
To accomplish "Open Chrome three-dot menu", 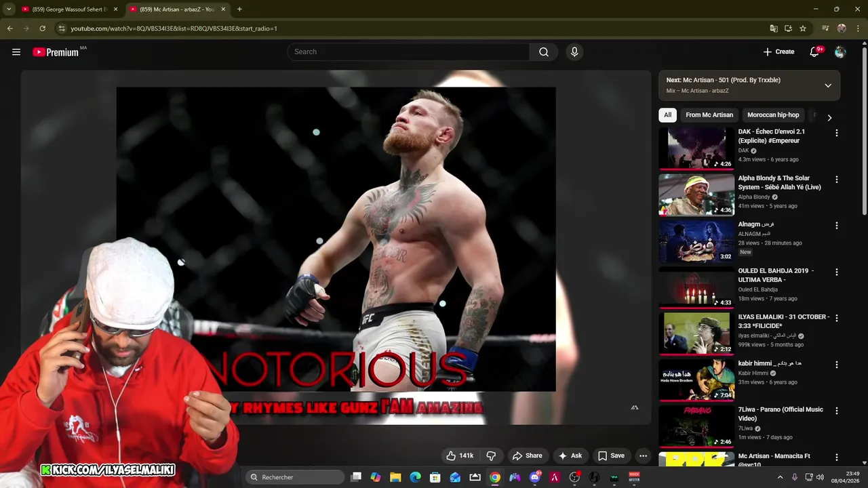I will click(x=857, y=28).
